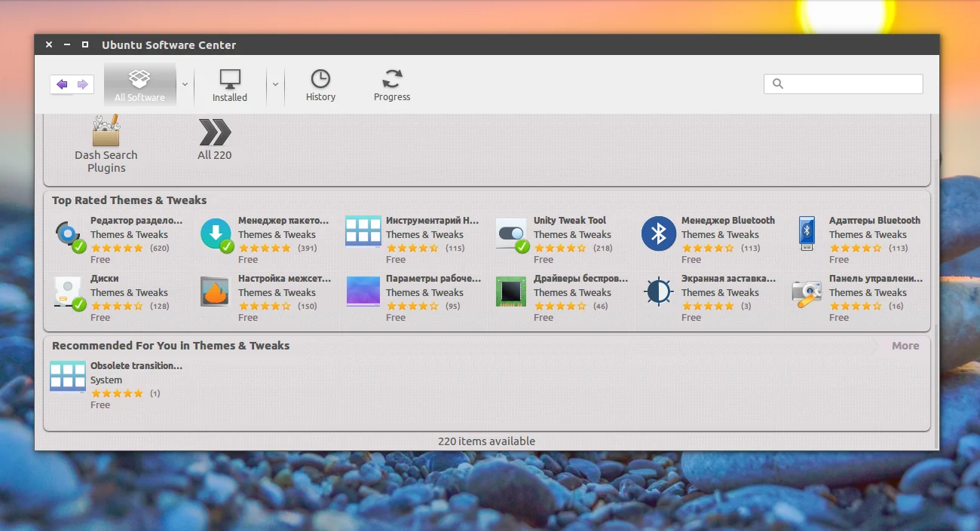Click the All 220 double-arrow icon
The width and height of the screenshot is (980, 531).
point(215,132)
